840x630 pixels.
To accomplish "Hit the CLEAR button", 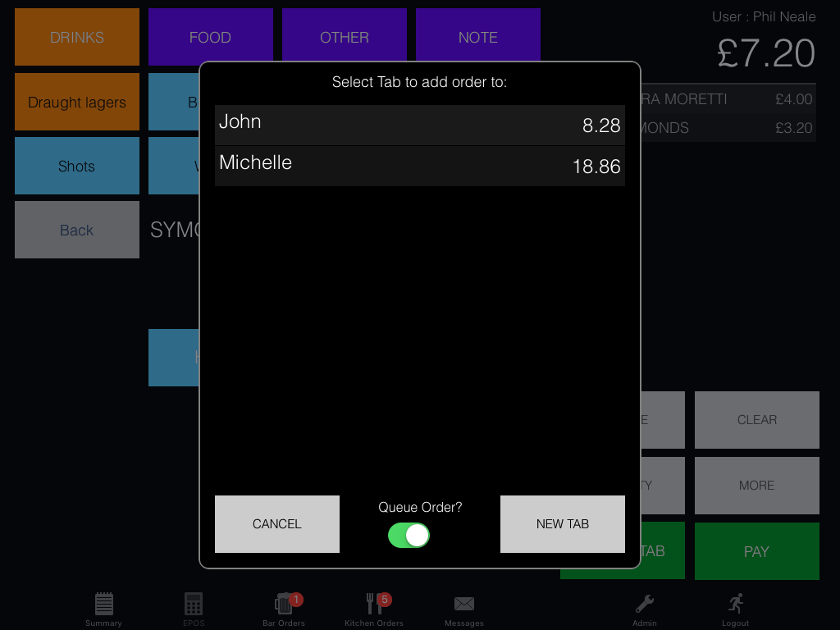I will (x=756, y=420).
